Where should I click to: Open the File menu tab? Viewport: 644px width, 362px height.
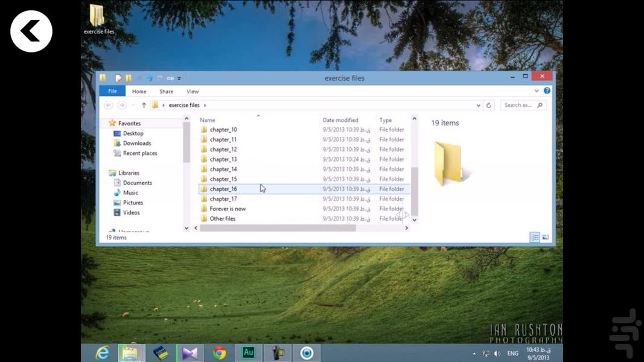[x=112, y=91]
